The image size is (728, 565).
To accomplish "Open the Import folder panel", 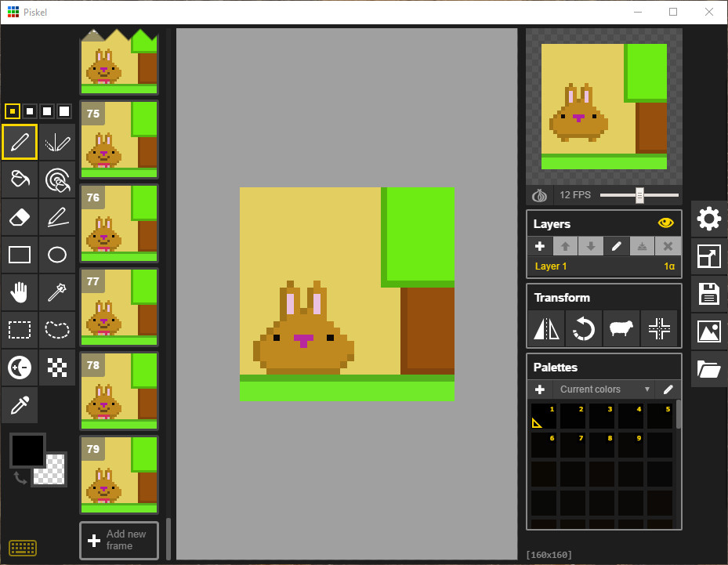I will point(709,369).
